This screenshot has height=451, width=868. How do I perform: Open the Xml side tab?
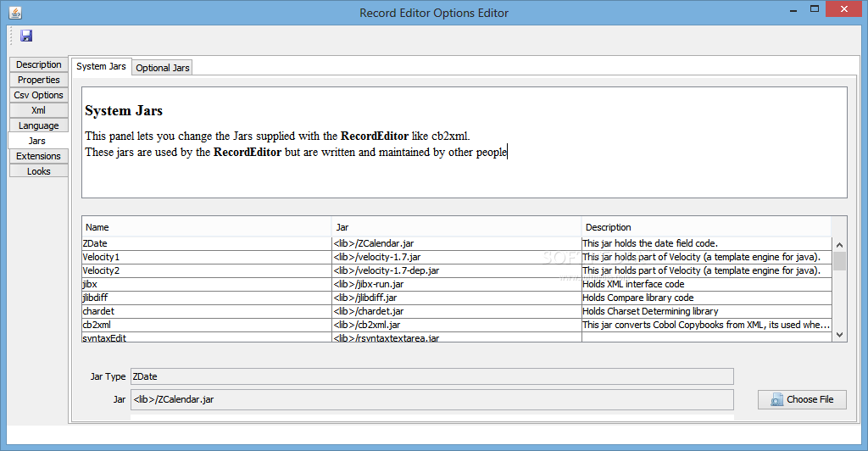point(38,110)
